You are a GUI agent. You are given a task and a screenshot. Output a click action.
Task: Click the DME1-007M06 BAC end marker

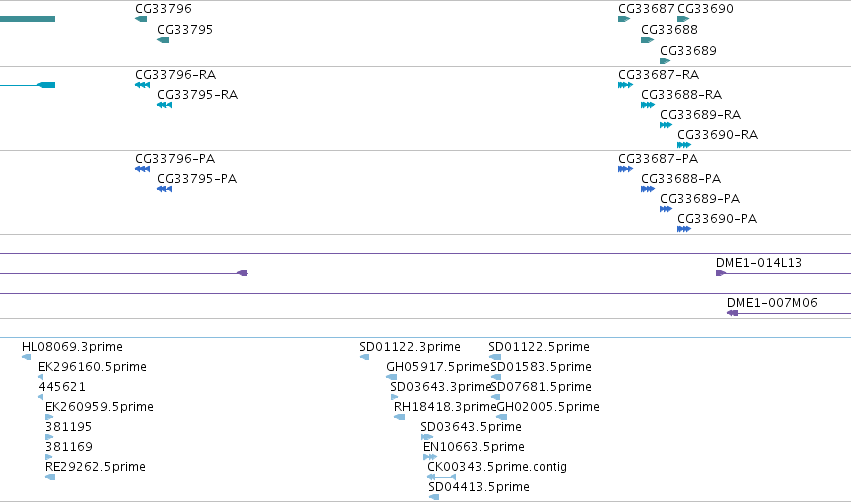732,313
